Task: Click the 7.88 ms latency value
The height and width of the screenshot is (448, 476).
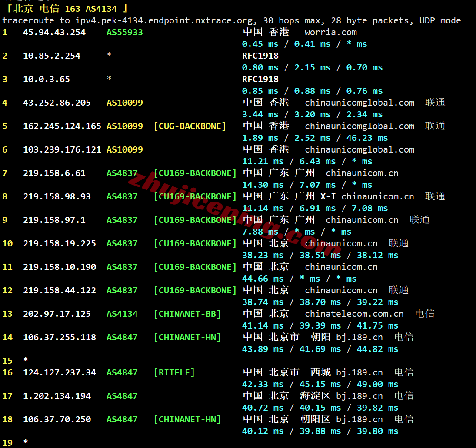Action: pyautogui.click(x=260, y=232)
